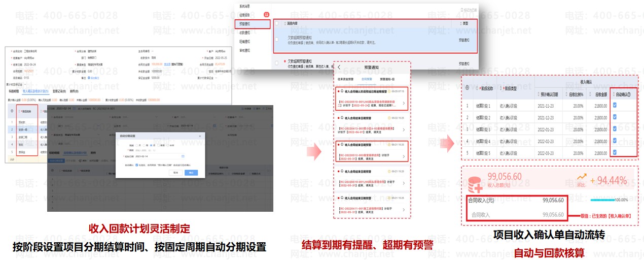Screen dimensions: 644x260
Task: Tick auto-confirm checkbox for 结算阶段 2
Action: point(615,117)
